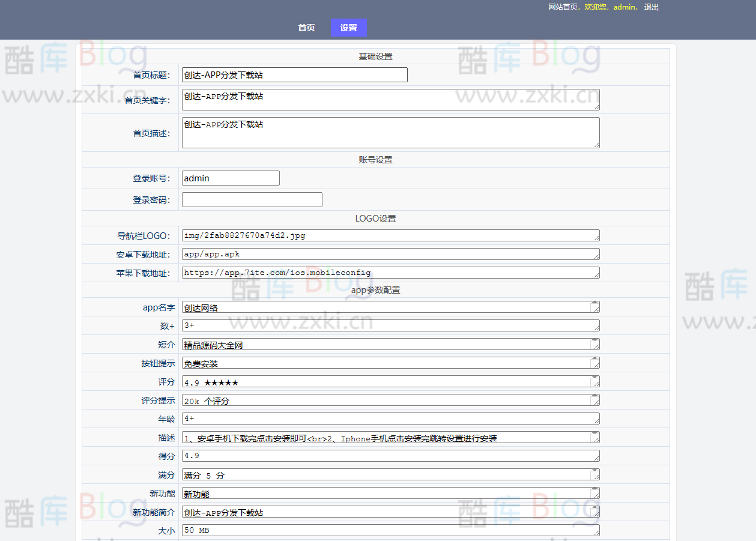Focus the empty 登录密码 password field
Screen dimensions: 756x541
pyautogui.click(x=252, y=199)
